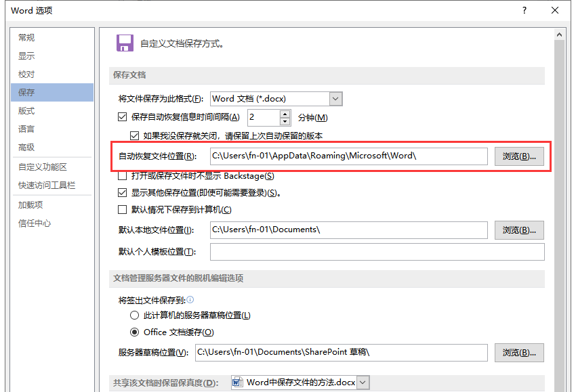This screenshot has width=576, height=392.
Task: Open the 自定义功能区 category
Action: (x=52, y=167)
